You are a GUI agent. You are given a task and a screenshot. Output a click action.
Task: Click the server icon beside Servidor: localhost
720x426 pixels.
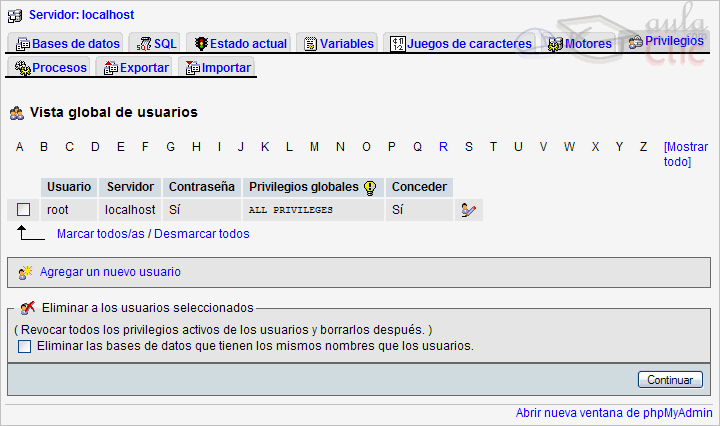pyautogui.click(x=15, y=16)
